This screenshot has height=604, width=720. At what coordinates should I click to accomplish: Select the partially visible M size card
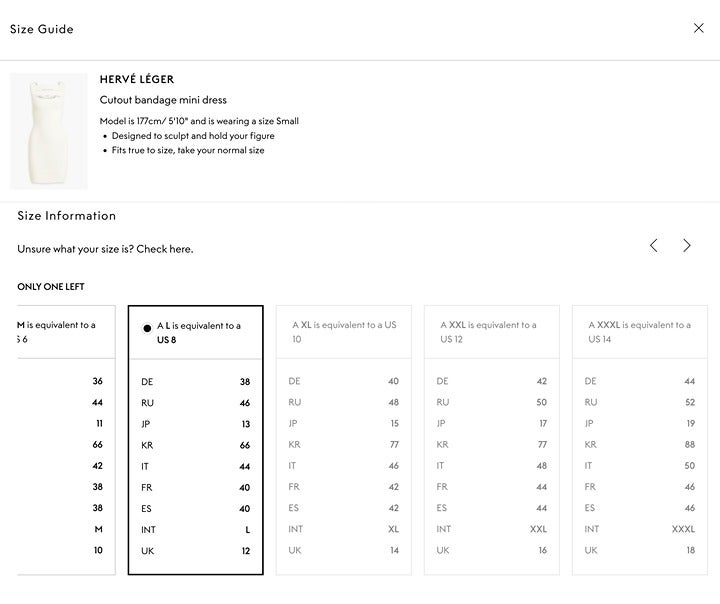(66, 440)
